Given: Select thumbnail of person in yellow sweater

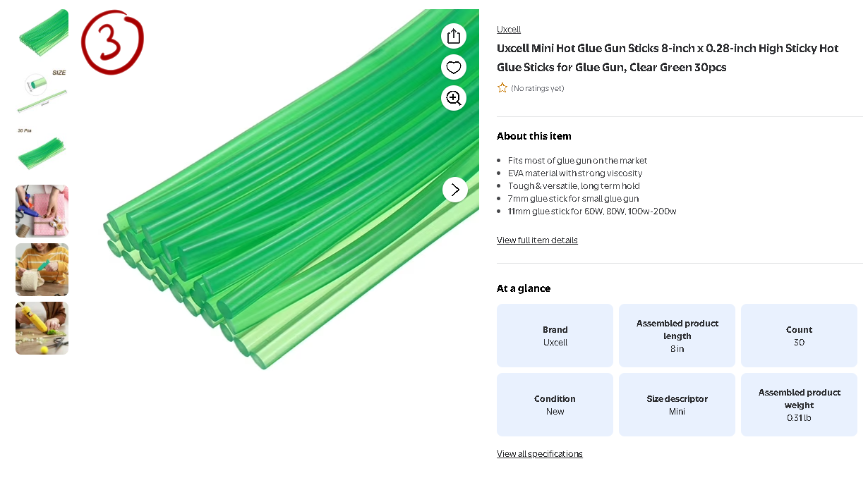Looking at the screenshot, I should [x=42, y=269].
